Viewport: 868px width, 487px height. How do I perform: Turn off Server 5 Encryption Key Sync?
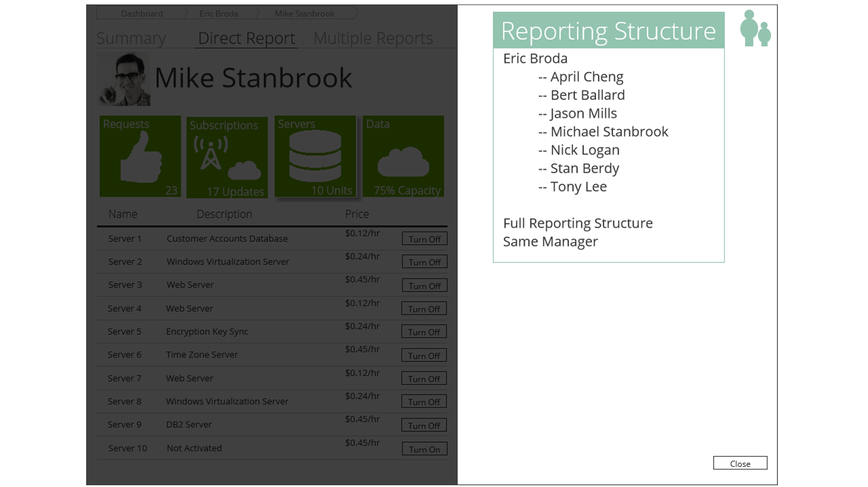pos(424,332)
